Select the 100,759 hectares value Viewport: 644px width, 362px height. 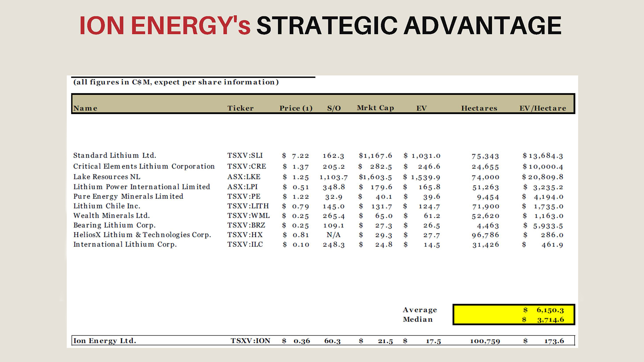pyautogui.click(x=485, y=341)
